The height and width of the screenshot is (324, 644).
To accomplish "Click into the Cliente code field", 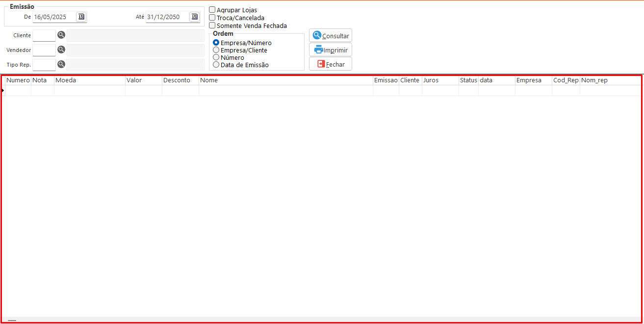I will (x=44, y=35).
